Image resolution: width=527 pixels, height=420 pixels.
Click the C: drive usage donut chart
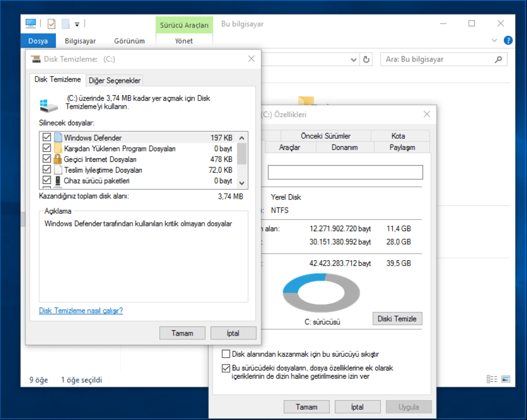coord(321,293)
